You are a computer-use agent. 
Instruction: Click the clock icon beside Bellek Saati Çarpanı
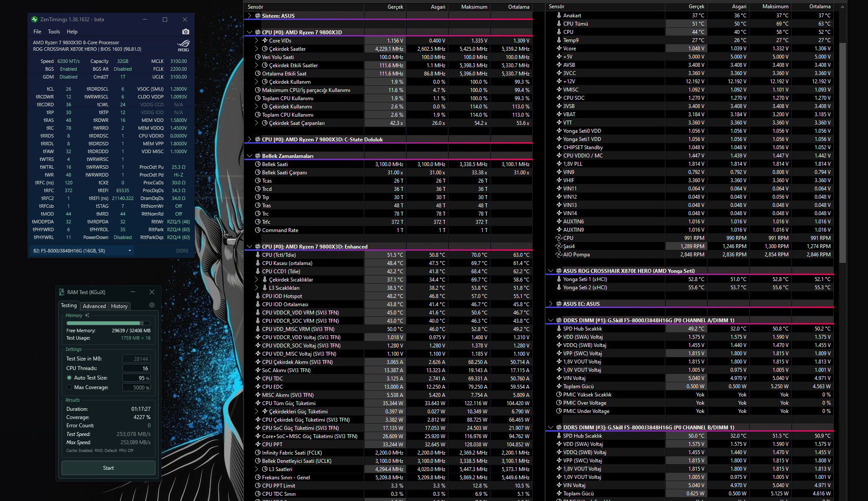coord(258,173)
